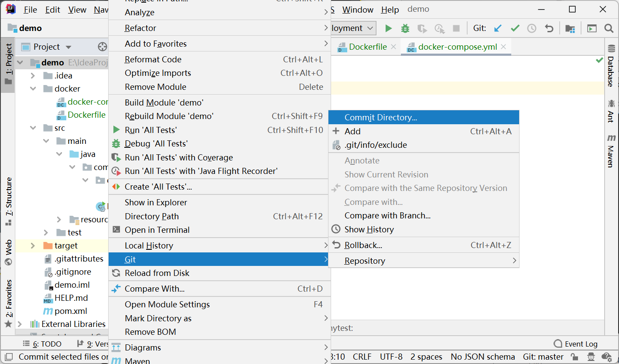Open the Maven tool window

click(611, 151)
